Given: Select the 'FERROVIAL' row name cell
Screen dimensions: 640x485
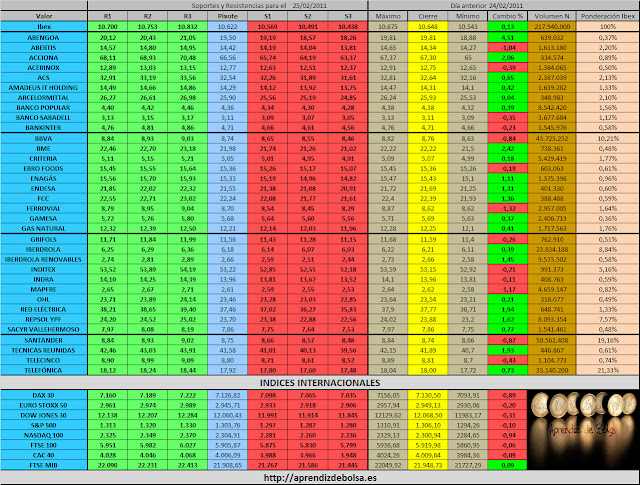Looking at the screenshot, I should point(44,209).
